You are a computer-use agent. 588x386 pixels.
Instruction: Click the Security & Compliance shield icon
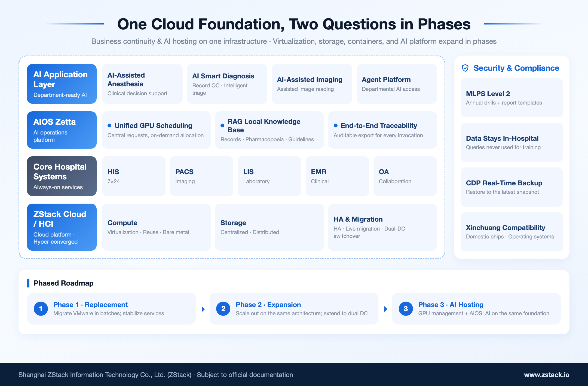point(465,68)
